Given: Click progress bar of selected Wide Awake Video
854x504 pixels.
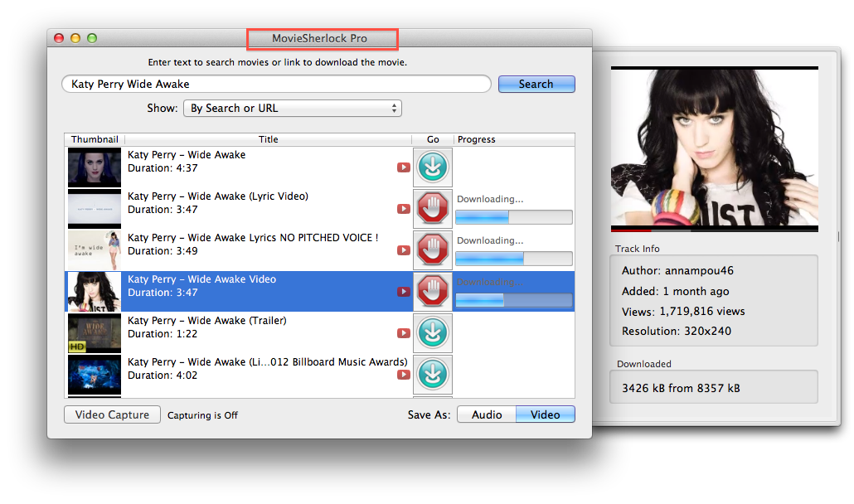Looking at the screenshot, I should point(513,300).
